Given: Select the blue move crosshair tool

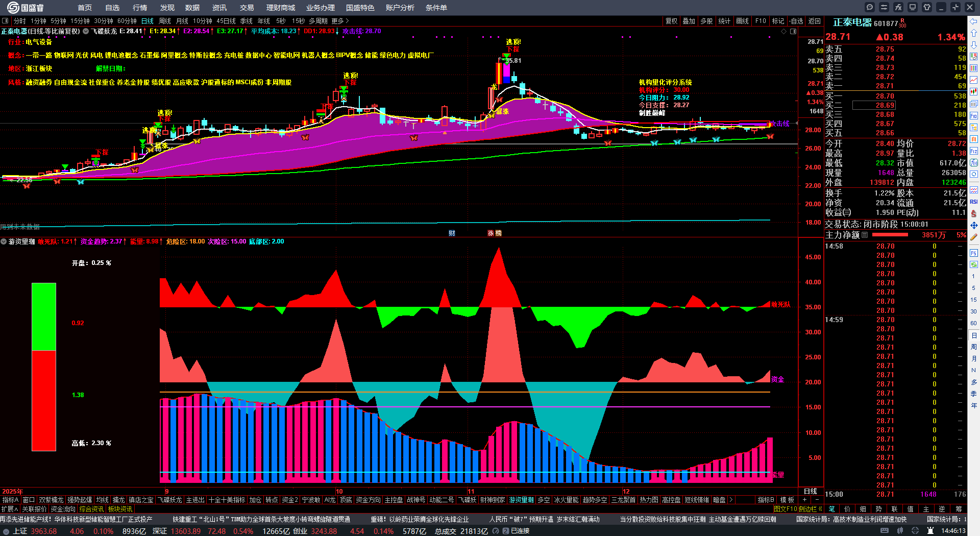Looking at the screenshot, I should click(974, 225).
